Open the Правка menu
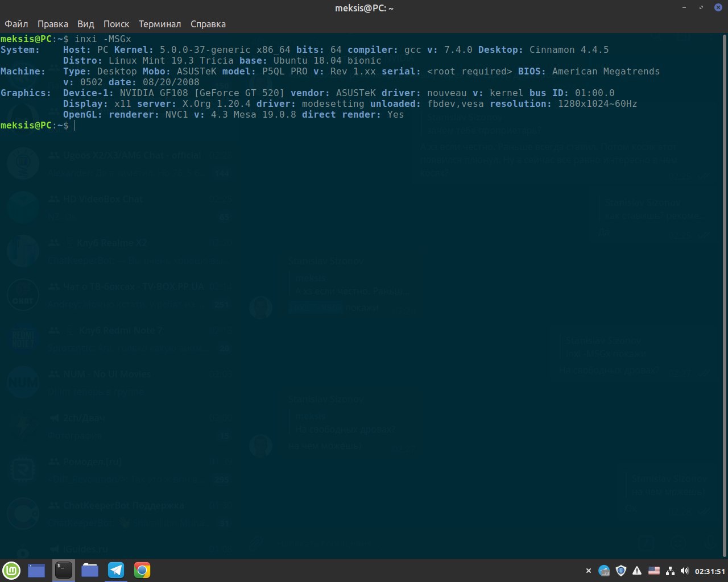This screenshot has width=728, height=582. point(53,24)
